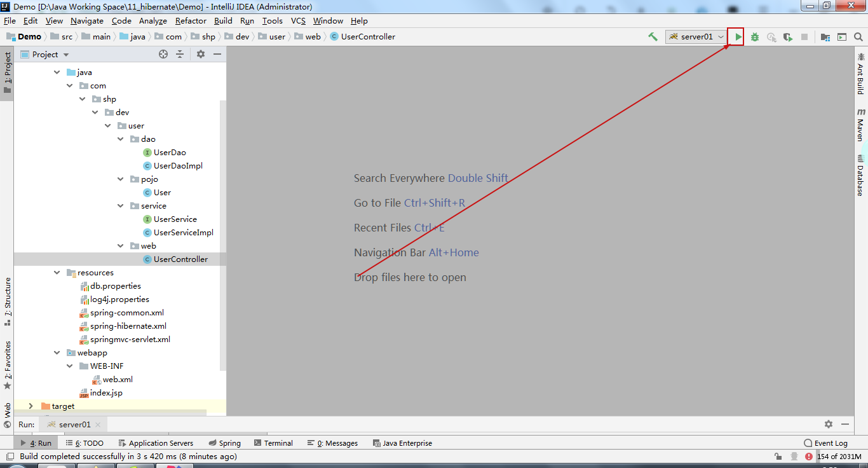Collapse the pojo package node

pos(121,179)
